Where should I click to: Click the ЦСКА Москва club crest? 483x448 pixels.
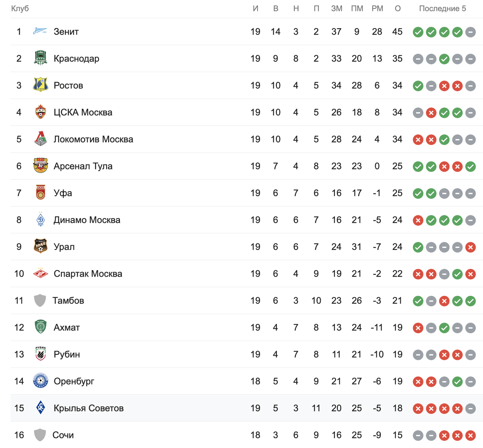[x=40, y=112]
